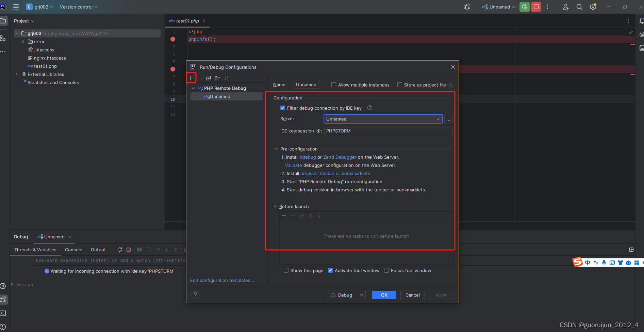Switch to Threads & Variables tab

click(x=35, y=250)
